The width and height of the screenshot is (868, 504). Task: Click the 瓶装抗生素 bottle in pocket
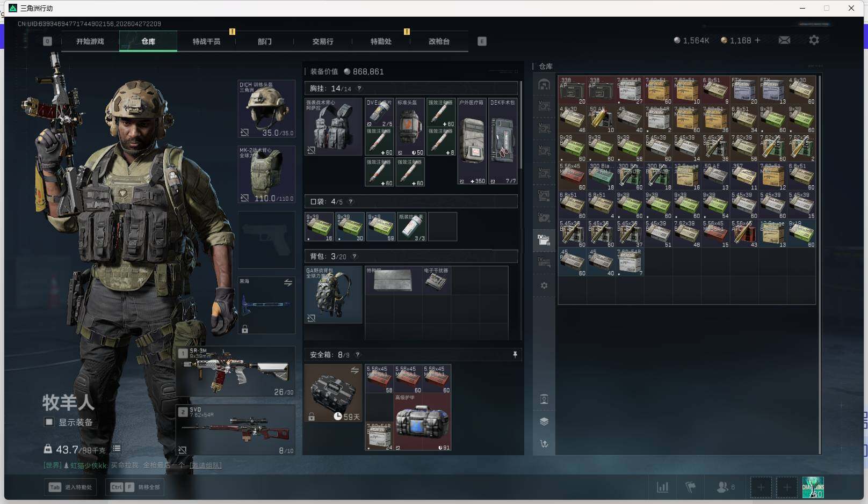coord(411,227)
